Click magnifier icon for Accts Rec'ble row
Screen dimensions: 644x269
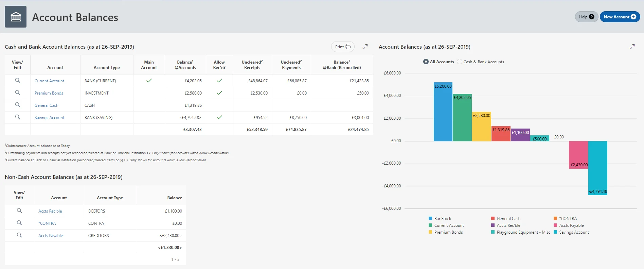[19, 211]
